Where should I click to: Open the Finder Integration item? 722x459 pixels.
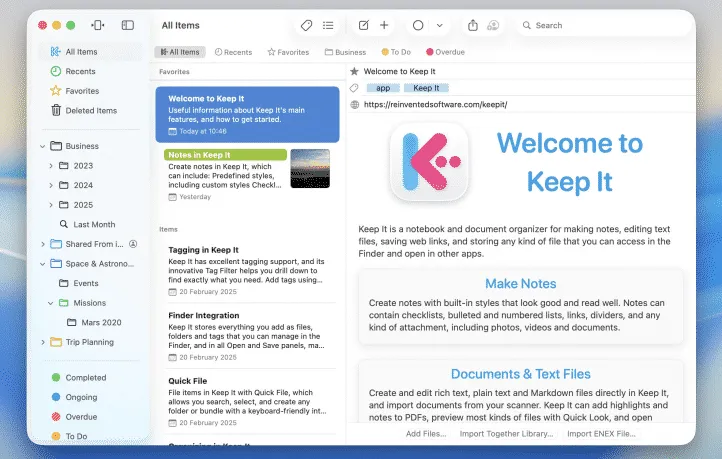[x=249, y=336]
